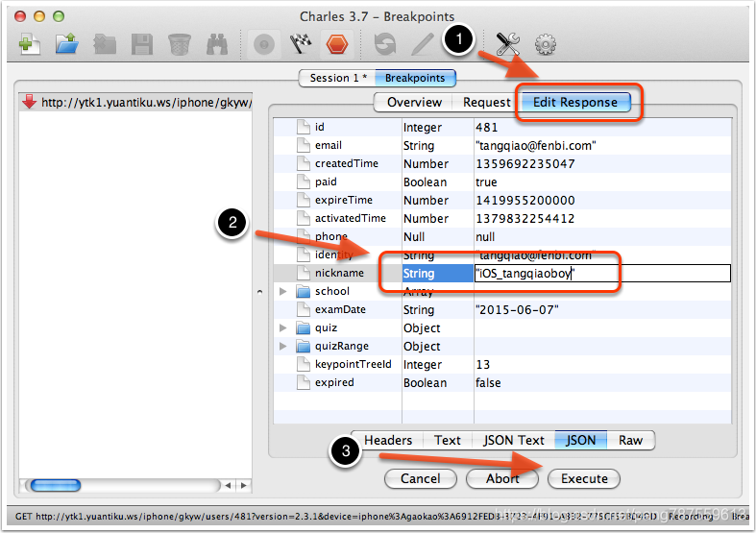This screenshot has width=756, height=533.
Task: Switch to Session 1 tab
Action: click(337, 78)
